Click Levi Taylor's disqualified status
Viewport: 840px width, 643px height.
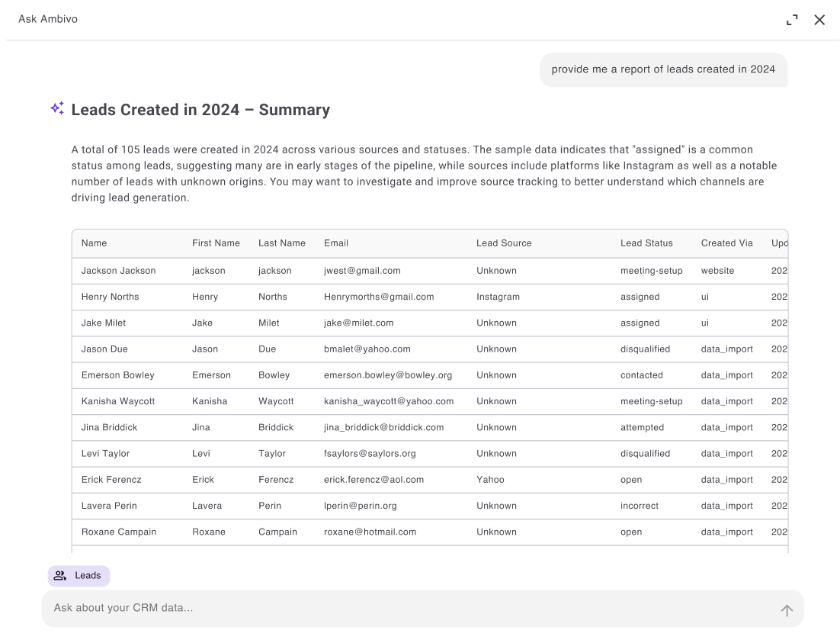(x=645, y=454)
